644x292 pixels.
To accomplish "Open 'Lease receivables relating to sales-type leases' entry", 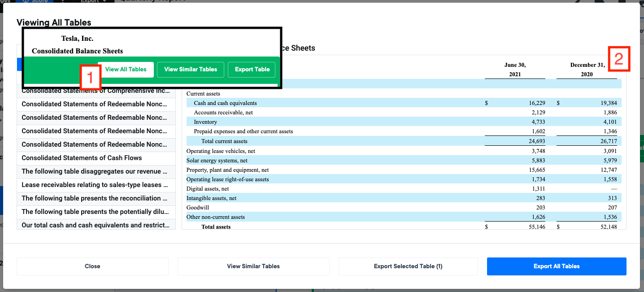I will point(96,185).
